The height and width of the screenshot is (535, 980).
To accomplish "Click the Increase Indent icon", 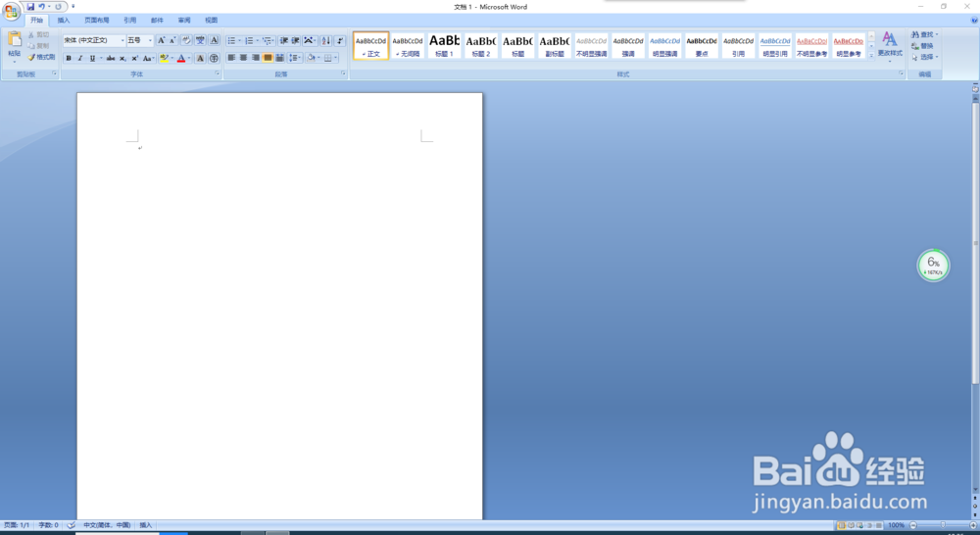I will click(x=296, y=40).
